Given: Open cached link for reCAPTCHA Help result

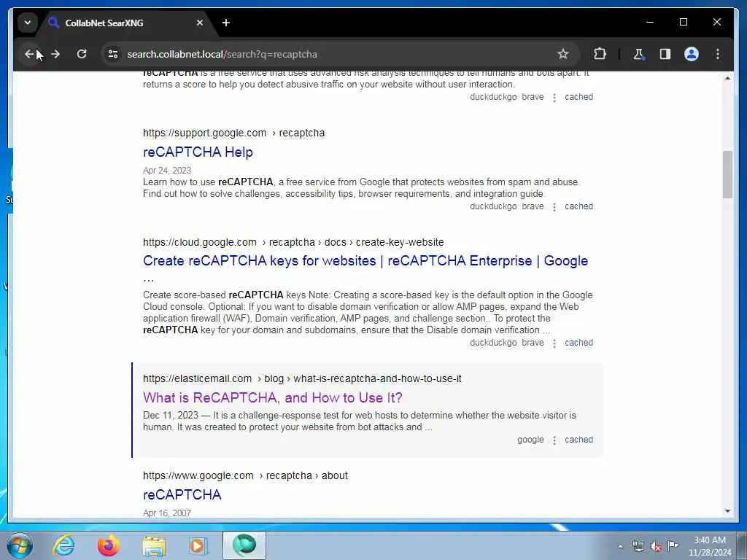Looking at the screenshot, I should pos(578,206).
